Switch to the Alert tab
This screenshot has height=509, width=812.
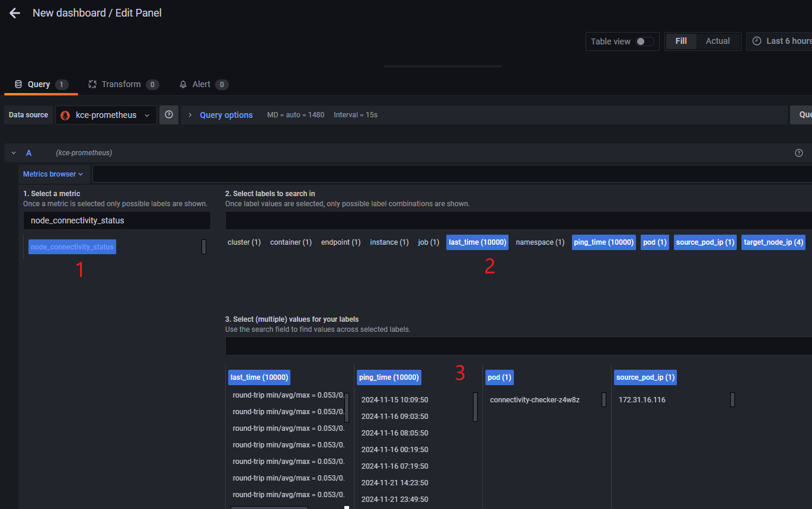click(201, 84)
